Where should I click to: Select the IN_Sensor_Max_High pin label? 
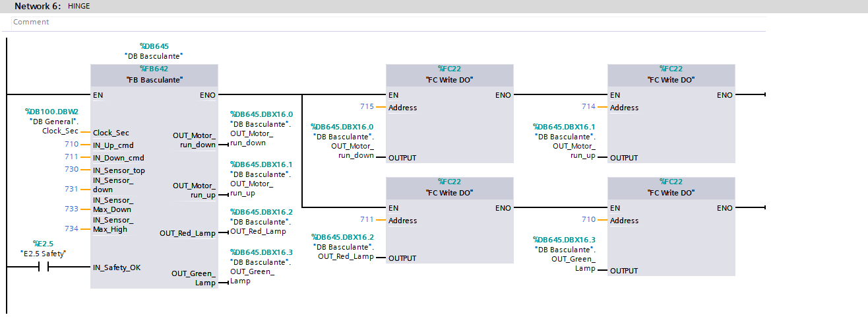(x=113, y=225)
